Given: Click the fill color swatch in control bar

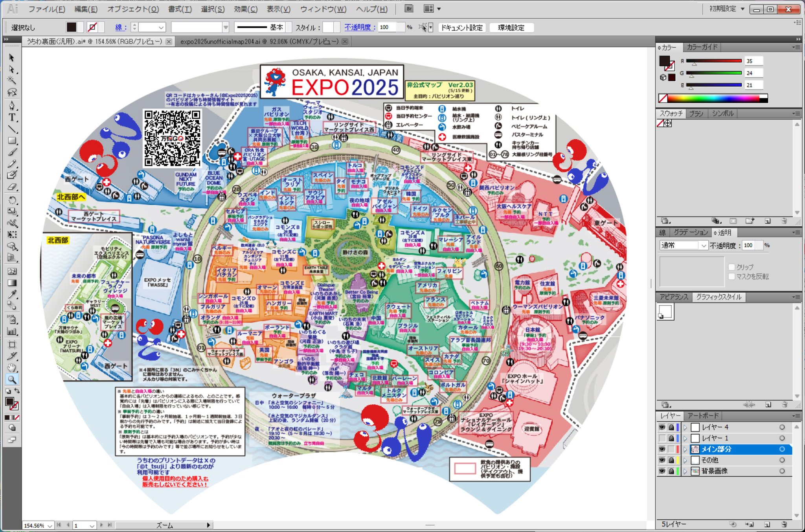Looking at the screenshot, I should pyautogui.click(x=72, y=27).
